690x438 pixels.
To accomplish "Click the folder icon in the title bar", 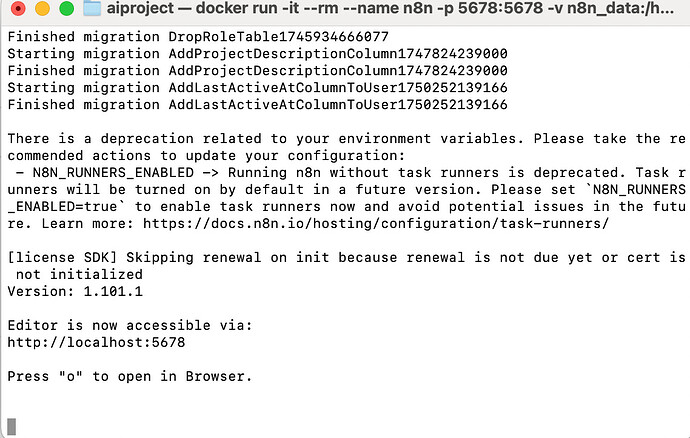I will point(92,10).
